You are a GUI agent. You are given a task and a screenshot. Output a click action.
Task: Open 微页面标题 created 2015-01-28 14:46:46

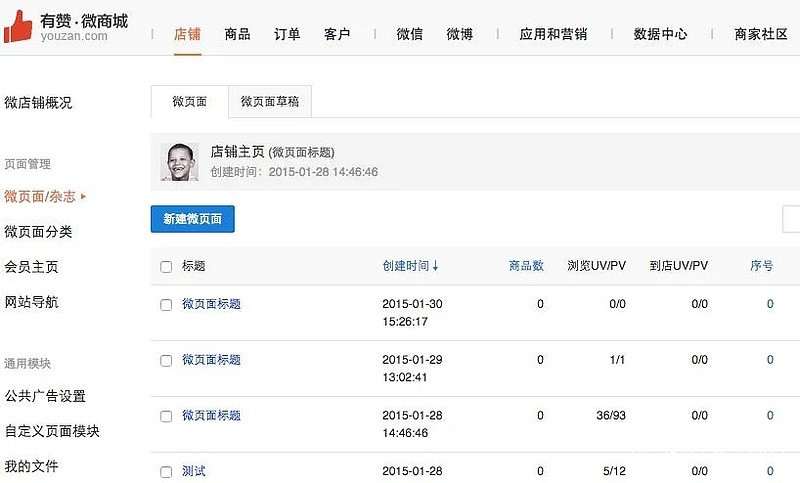pos(211,415)
